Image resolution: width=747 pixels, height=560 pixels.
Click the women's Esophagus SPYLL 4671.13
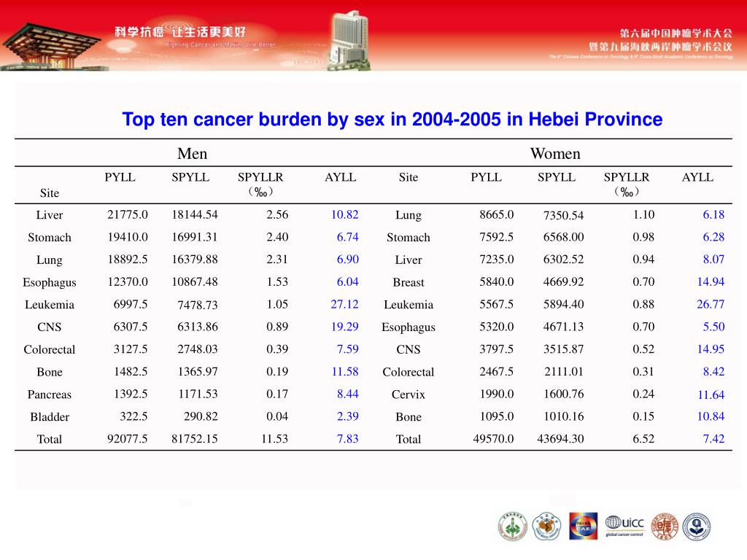click(x=563, y=327)
